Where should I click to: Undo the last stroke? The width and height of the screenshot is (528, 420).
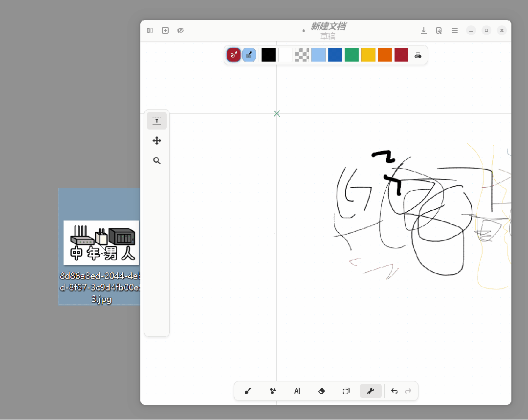point(395,391)
